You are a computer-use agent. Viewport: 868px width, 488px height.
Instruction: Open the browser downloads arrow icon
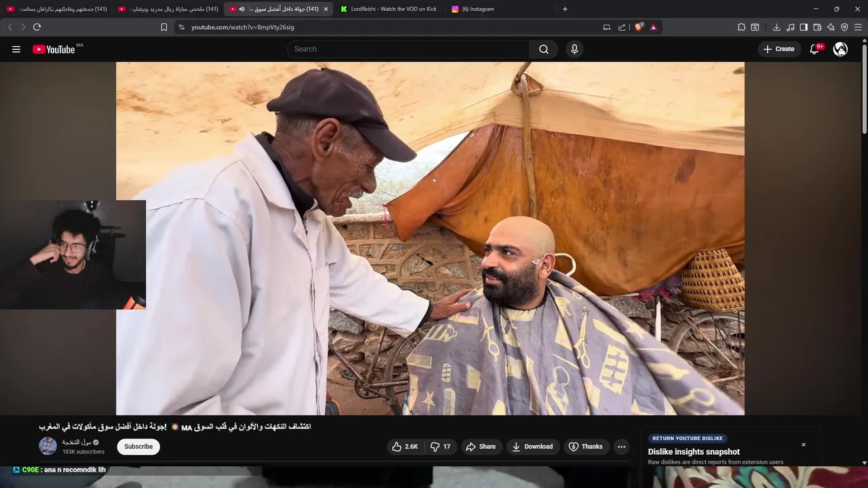tap(776, 27)
